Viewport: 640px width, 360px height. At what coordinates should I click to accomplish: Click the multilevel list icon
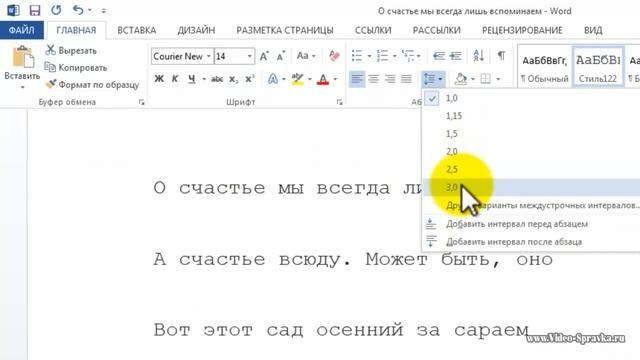[x=408, y=56]
